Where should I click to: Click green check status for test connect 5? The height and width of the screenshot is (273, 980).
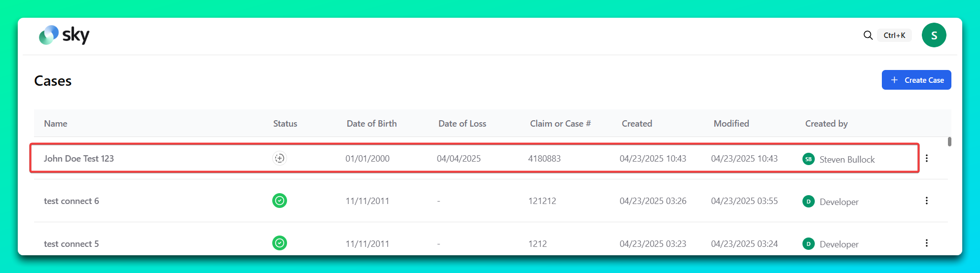[x=280, y=243]
